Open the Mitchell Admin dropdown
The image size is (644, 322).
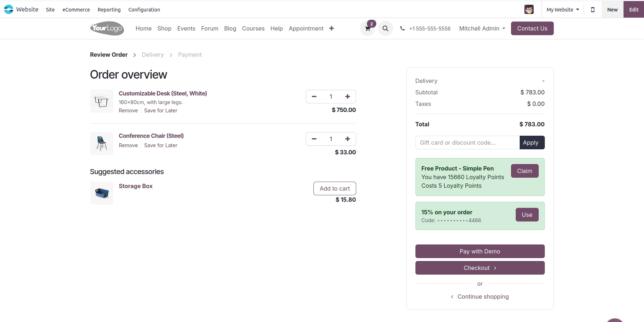point(482,28)
